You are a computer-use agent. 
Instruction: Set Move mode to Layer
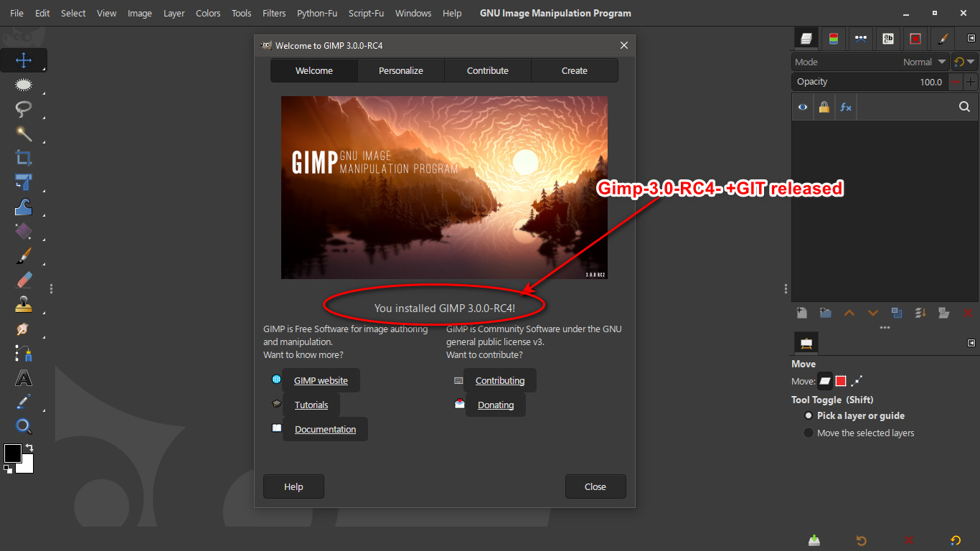click(x=825, y=381)
